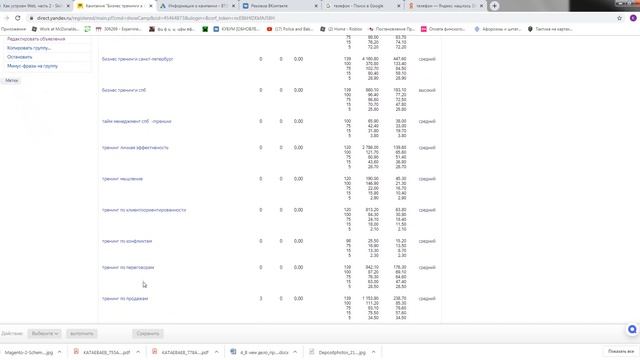Open the YouTube Police bookmark
Viewport: 640px width, 360px height.
tap(290, 29)
